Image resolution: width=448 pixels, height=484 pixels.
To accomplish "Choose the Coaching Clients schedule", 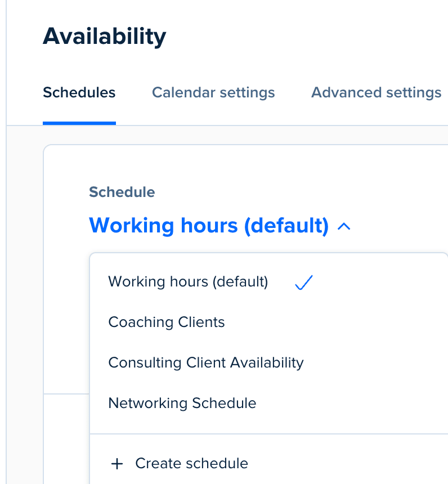I will click(x=167, y=322).
